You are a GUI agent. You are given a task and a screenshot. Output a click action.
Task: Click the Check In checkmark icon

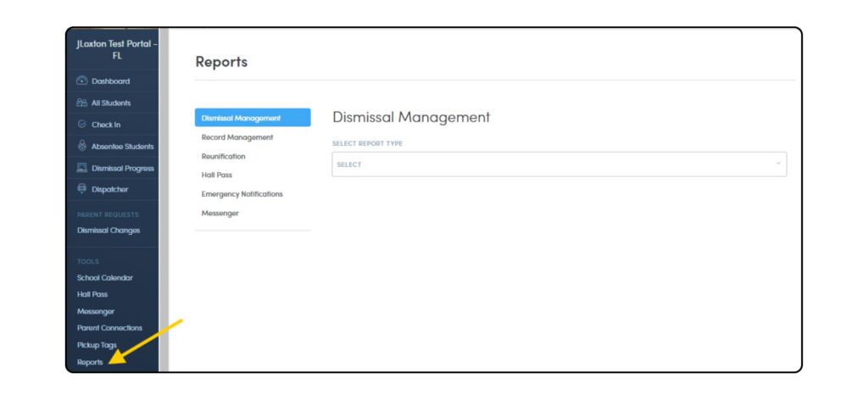(x=82, y=125)
